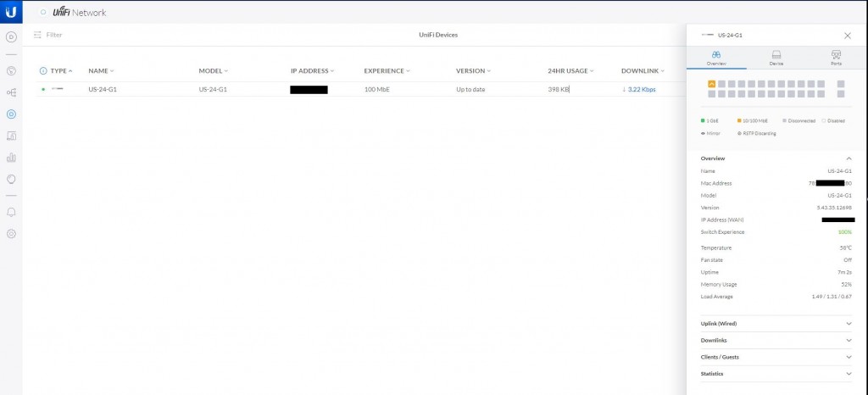
Task: Select the upper SFP port square
Action: [x=841, y=84]
